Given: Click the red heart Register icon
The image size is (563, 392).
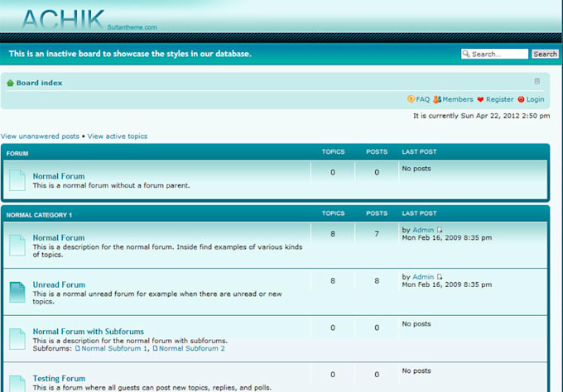Looking at the screenshot, I should click(480, 99).
